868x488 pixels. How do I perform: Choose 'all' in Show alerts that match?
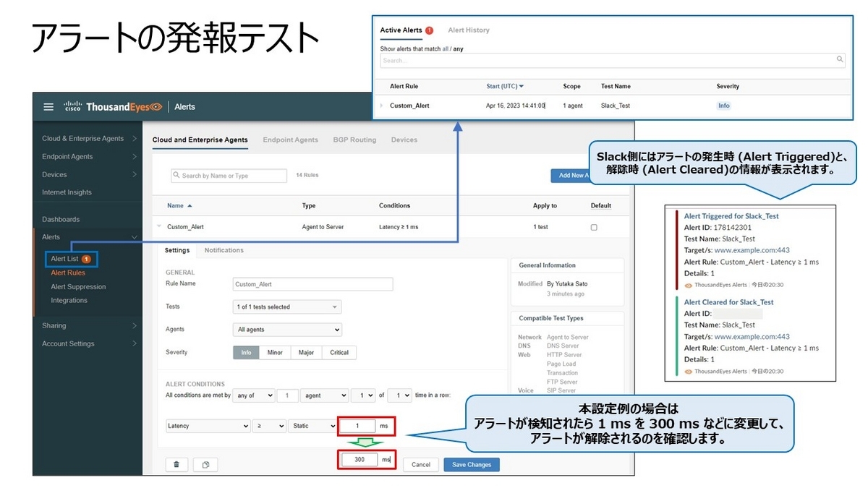click(x=446, y=49)
